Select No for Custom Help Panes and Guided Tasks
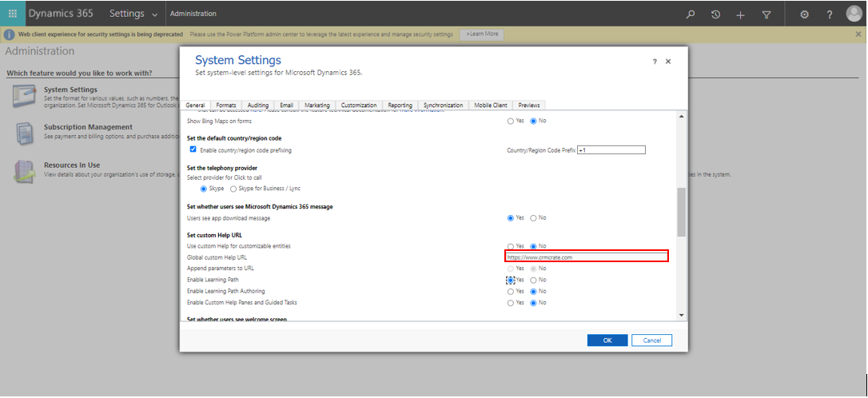 point(534,303)
